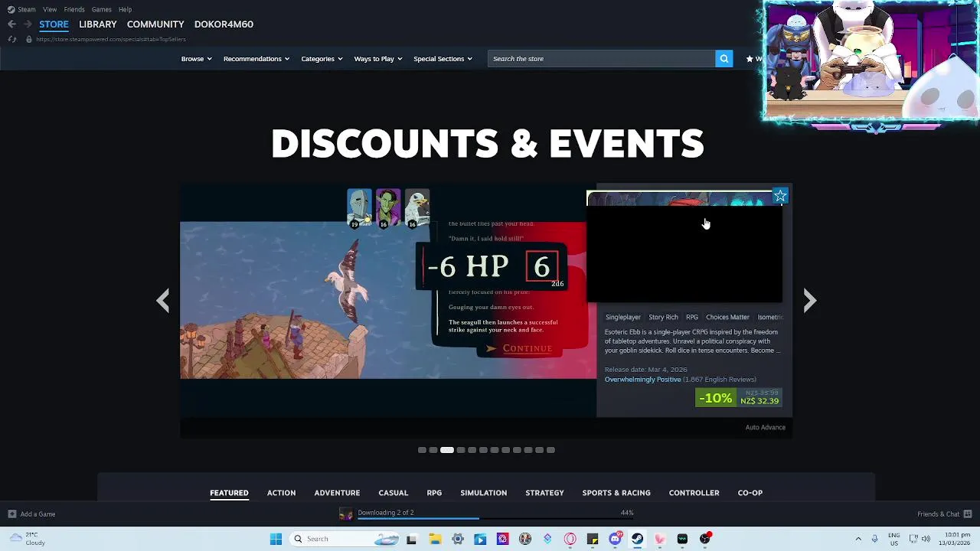Click the ENG US language indicator
The height and width of the screenshot is (551, 980).
pos(894,539)
